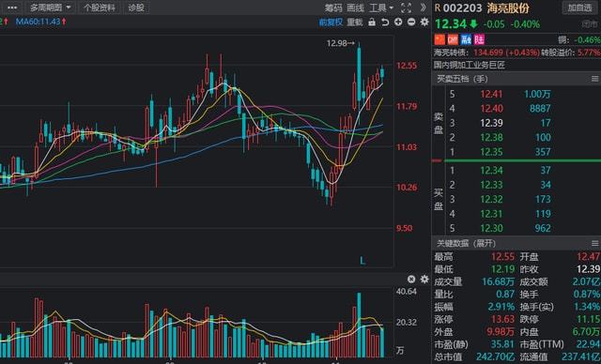Click the orange market tag icon
The image size is (601, 364).
(x=453, y=39)
